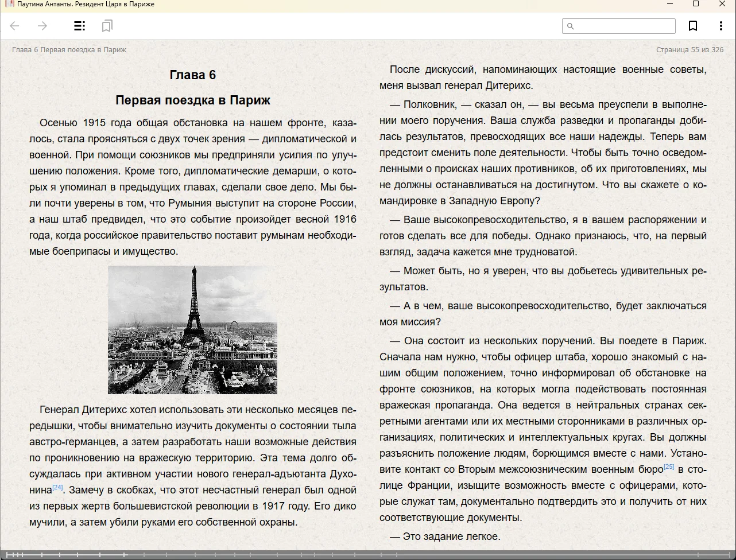Close the book reader window
The width and height of the screenshot is (736, 560).
point(722,4)
